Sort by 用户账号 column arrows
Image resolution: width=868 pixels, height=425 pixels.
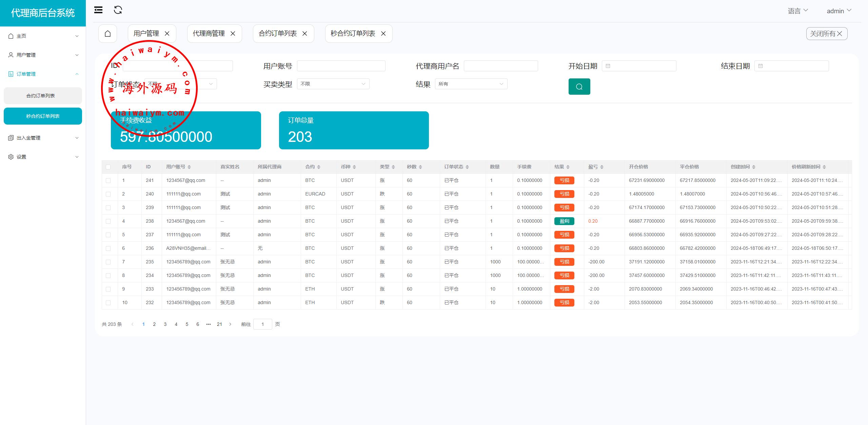(x=189, y=167)
